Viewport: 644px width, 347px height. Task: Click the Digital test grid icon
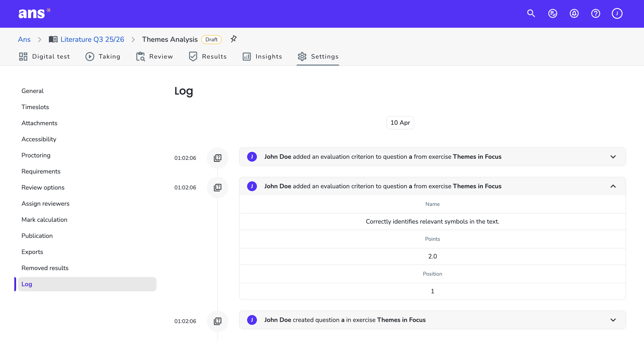tap(23, 57)
